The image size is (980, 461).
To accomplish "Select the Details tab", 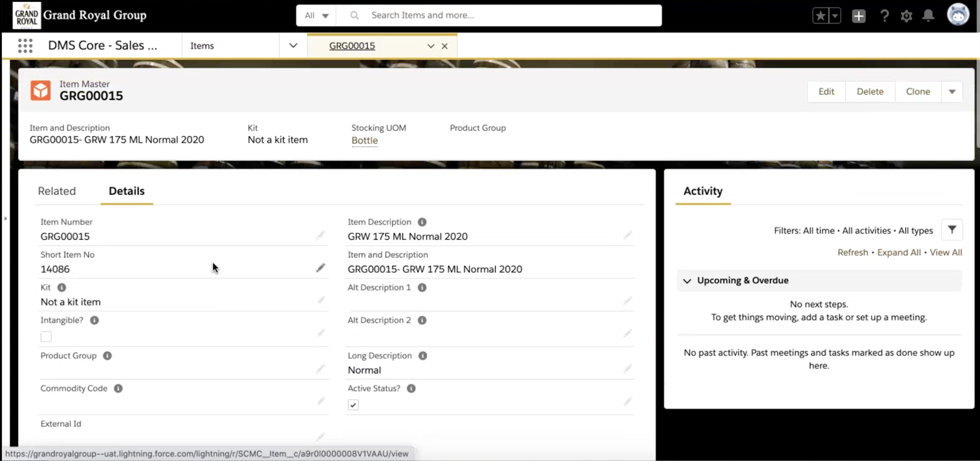I will [x=127, y=191].
